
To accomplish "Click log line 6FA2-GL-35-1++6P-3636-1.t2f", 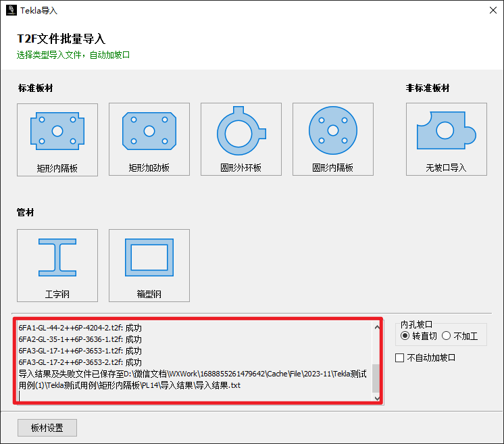I will pos(80,339).
